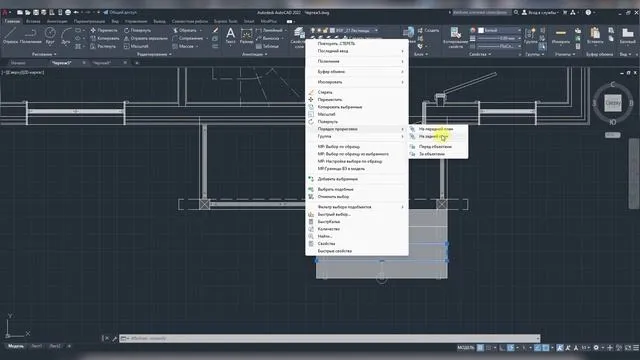This screenshot has width=640, height=360.
Task: Open Isolate (Изолировать) submenu
Action: coord(357,82)
